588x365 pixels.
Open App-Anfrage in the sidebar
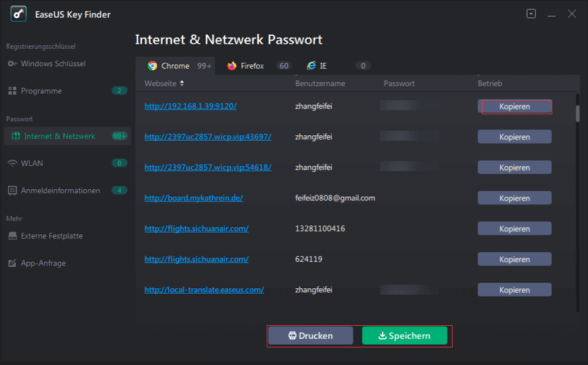tap(67, 263)
